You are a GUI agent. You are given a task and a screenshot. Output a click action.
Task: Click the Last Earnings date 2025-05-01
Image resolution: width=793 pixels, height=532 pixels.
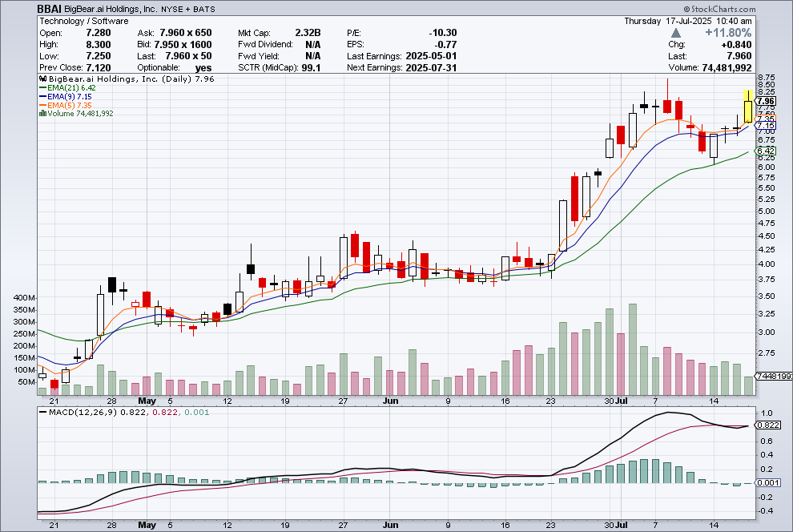point(431,56)
